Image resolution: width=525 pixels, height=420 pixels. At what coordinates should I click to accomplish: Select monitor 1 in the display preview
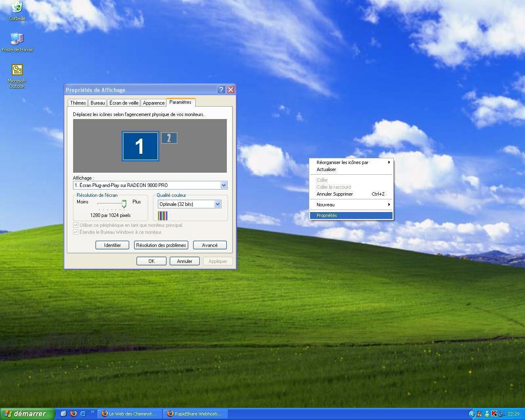140,146
